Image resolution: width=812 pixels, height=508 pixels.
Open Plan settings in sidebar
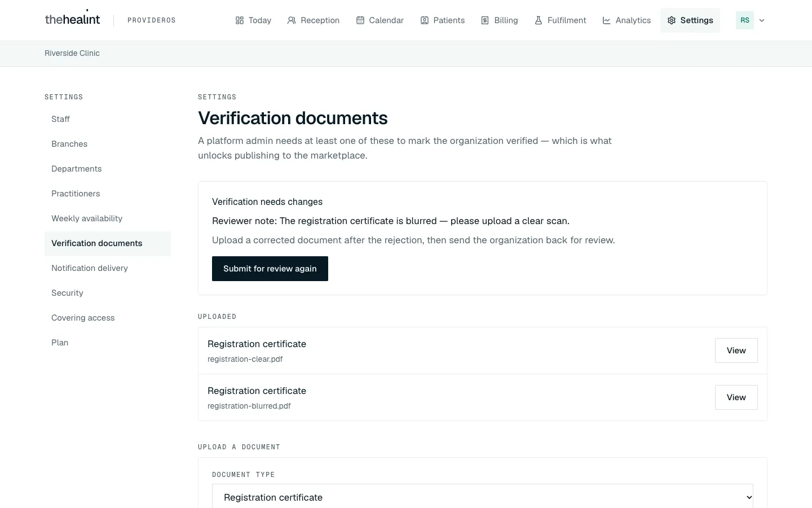point(108,343)
